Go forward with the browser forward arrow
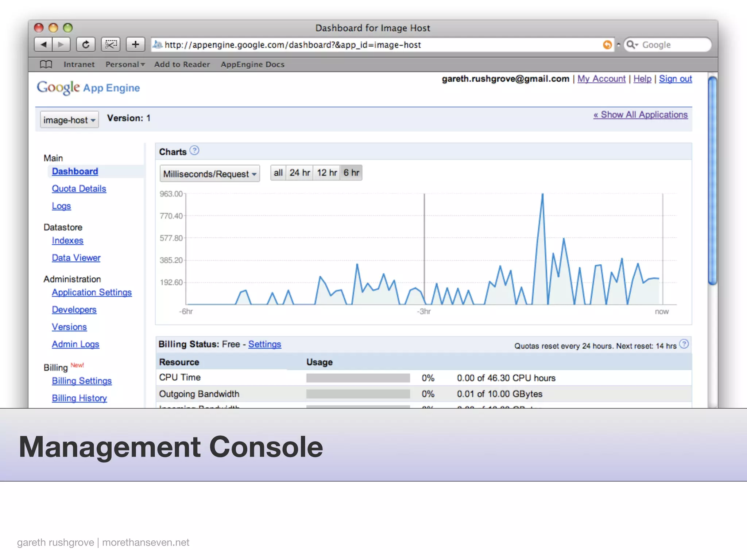747x560 pixels. point(61,44)
